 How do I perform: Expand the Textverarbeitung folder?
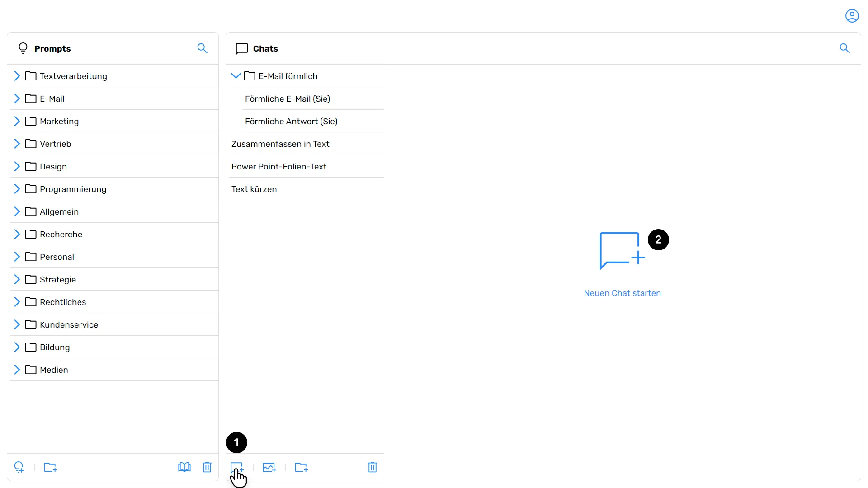coord(17,76)
